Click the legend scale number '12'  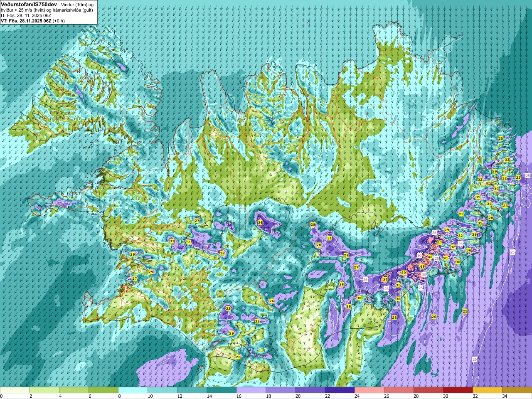tap(180, 396)
